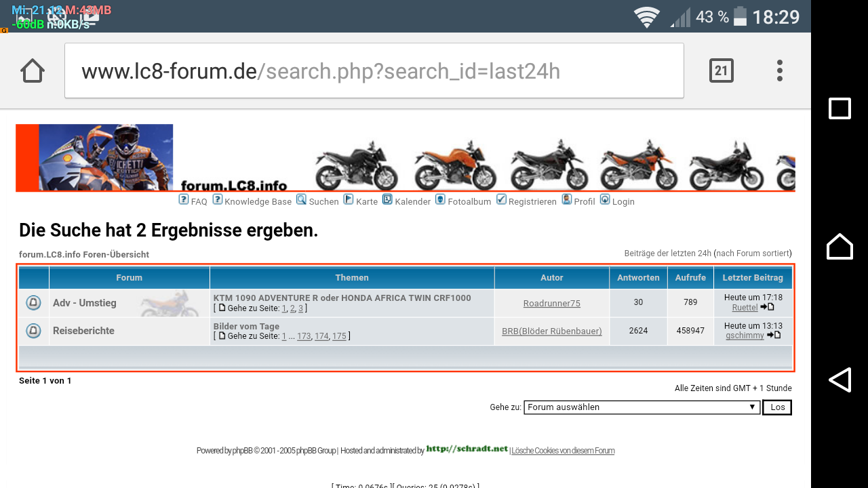This screenshot has height=488, width=868.
Task: Click the Suchen magnifier icon in the nav
Action: pos(301,200)
